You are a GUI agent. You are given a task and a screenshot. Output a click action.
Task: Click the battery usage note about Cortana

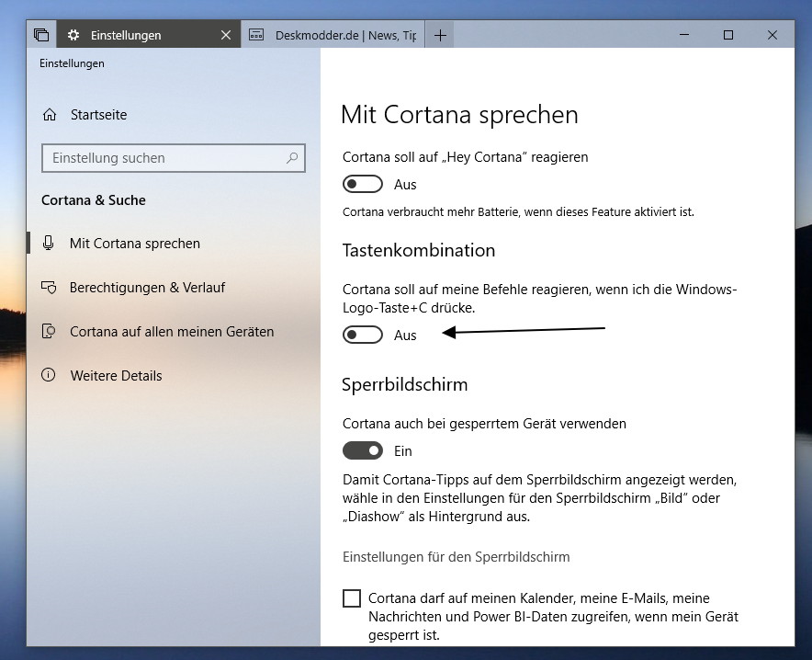(x=518, y=212)
